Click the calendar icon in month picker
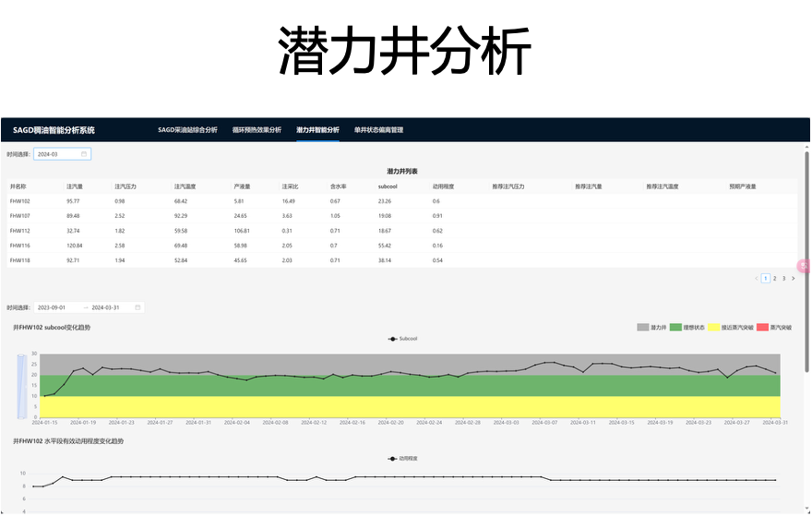 point(84,154)
